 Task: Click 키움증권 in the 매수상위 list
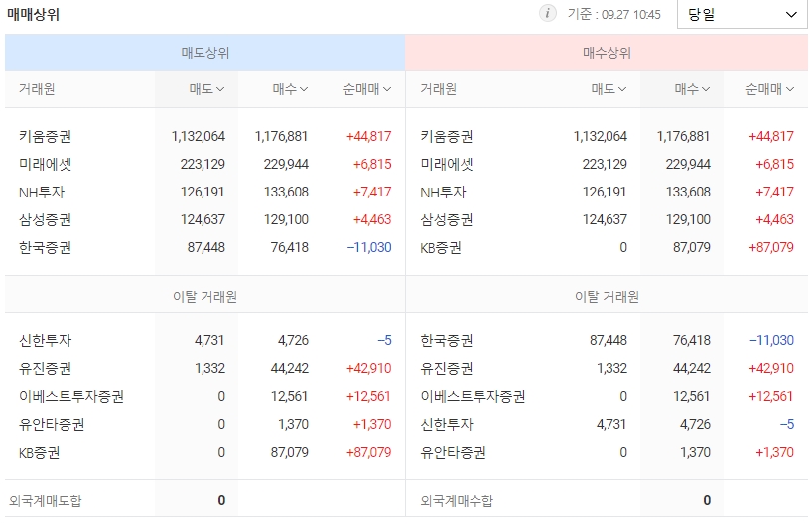pos(447,136)
